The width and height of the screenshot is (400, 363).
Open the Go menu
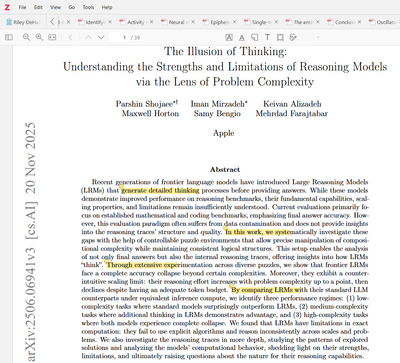pyautogui.click(x=72, y=7)
